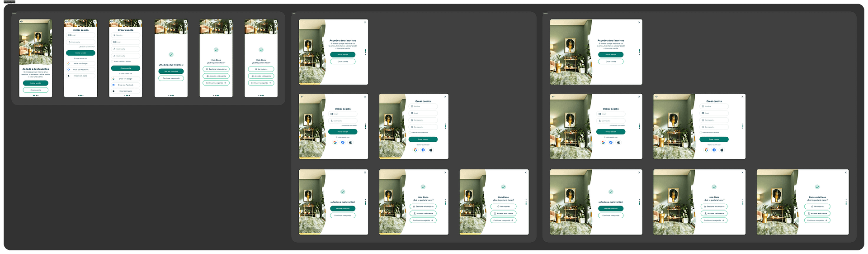
Task: Click Email field on tablet Iniciar sesión card
Action: (343, 114)
